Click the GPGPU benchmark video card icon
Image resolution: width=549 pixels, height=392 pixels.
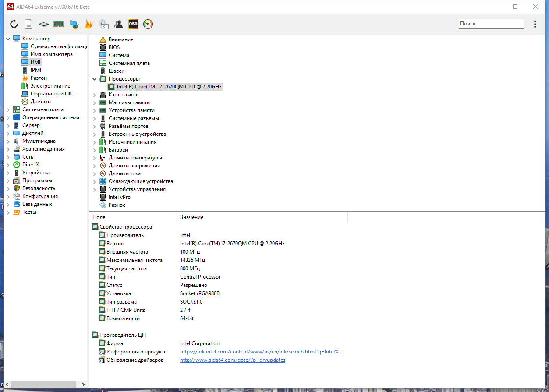74,24
